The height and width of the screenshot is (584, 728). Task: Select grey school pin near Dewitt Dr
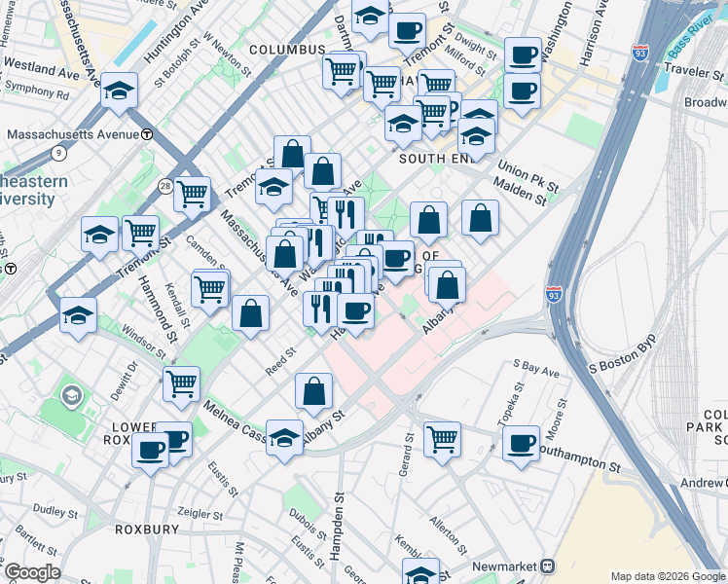coord(71,396)
